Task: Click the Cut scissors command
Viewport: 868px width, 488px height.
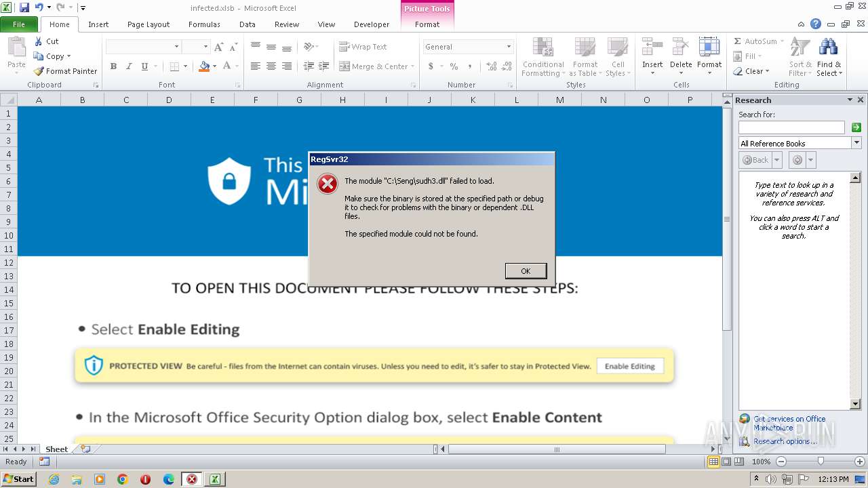Action: (46, 41)
